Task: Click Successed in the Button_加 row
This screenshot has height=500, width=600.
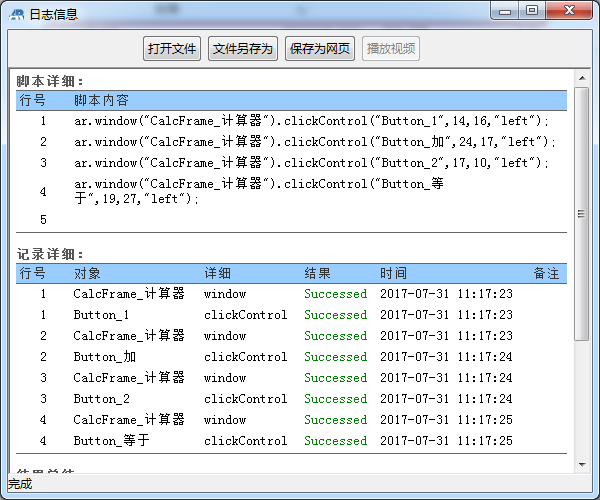Action: (336, 357)
